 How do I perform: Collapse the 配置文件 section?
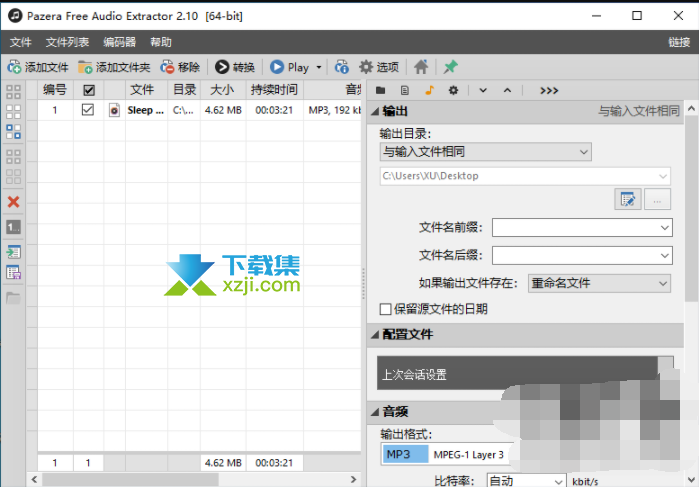(x=375, y=334)
